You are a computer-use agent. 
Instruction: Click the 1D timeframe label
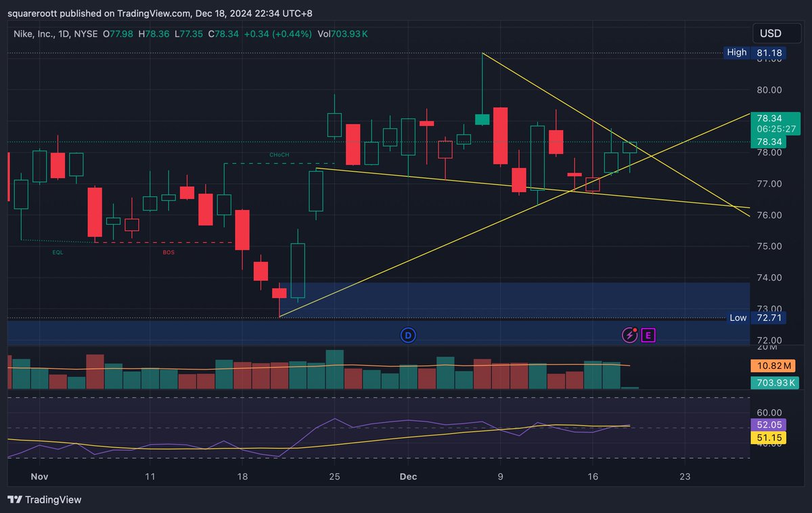63,32
